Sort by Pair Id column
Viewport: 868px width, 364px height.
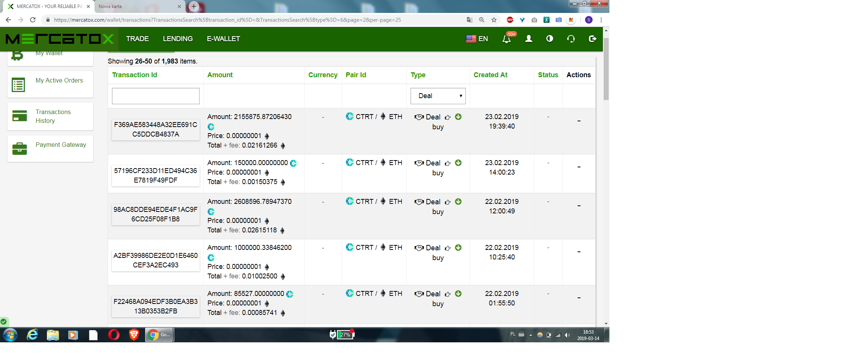(x=356, y=75)
